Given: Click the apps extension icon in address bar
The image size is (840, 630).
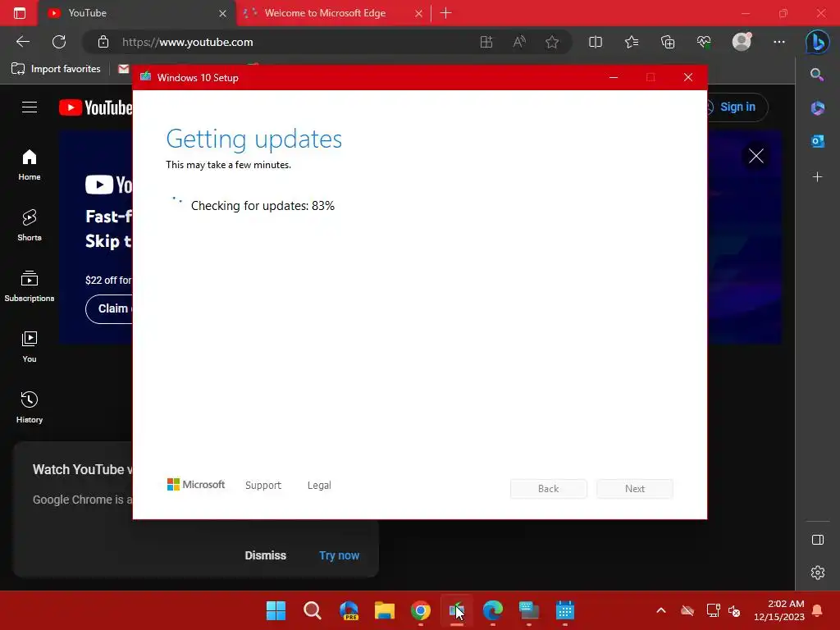Looking at the screenshot, I should pyautogui.click(x=486, y=42).
